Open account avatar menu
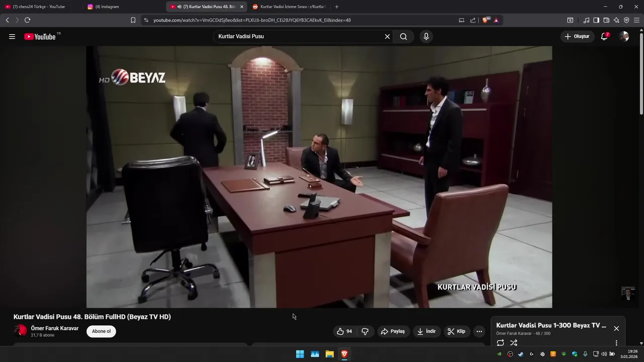 [x=624, y=37]
